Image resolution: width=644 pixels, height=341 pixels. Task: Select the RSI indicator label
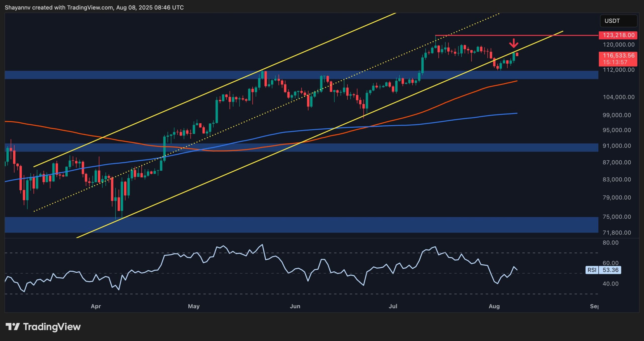click(x=592, y=270)
